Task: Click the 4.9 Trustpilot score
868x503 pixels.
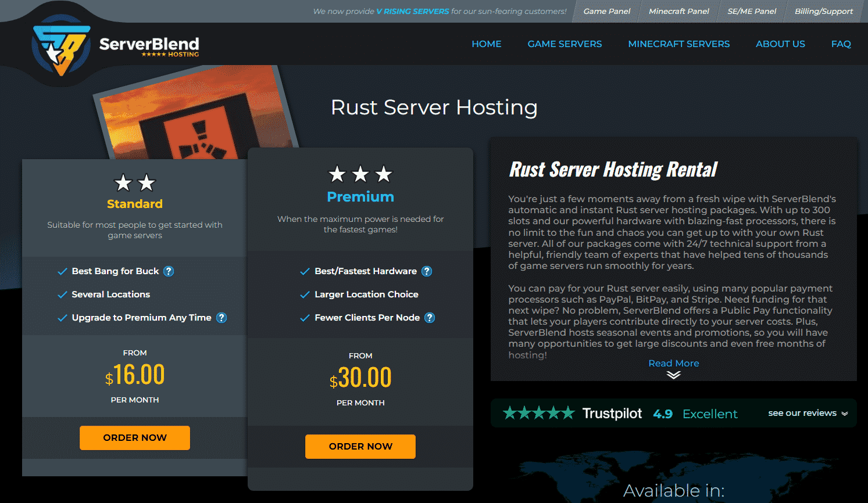Action: click(x=663, y=414)
